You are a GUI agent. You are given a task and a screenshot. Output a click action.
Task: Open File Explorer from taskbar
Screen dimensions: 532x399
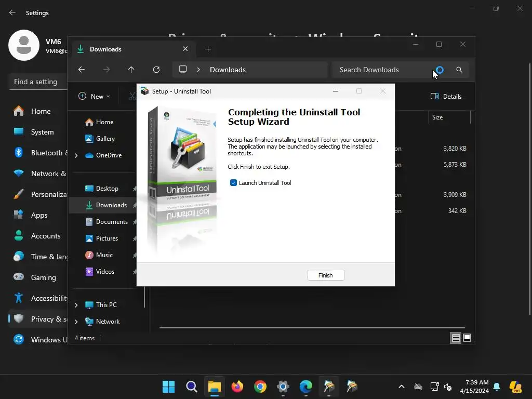pos(215,387)
